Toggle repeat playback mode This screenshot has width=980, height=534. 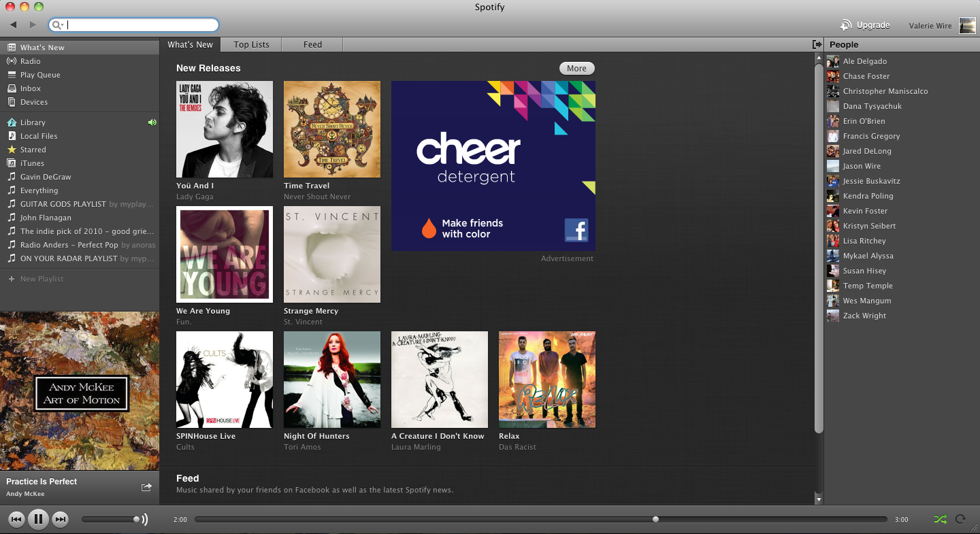(x=960, y=519)
